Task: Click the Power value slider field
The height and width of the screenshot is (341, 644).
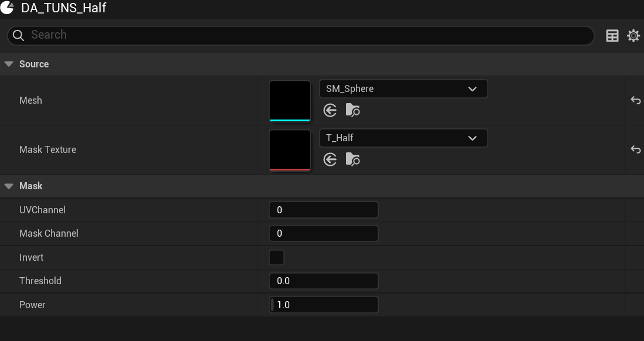Action: [324, 305]
